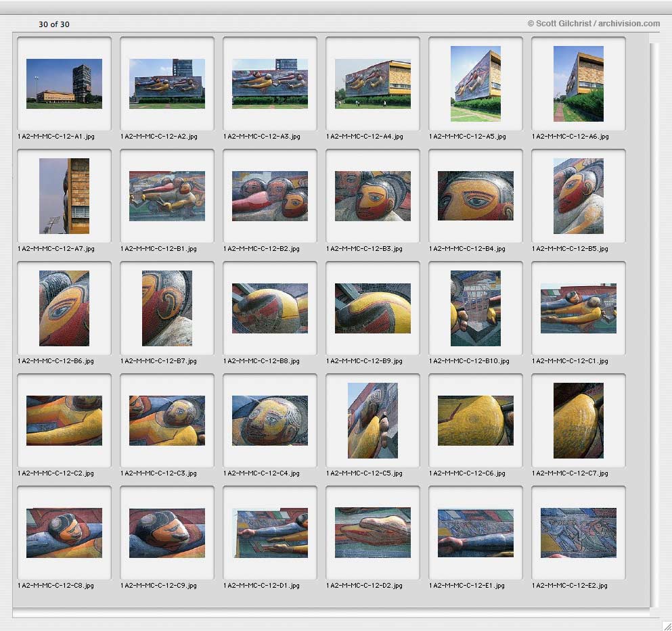Image resolution: width=672 pixels, height=631 pixels.
Task: Select thumbnail 1A2-M-MC-C-12-D2.jpg
Action: coord(373,532)
